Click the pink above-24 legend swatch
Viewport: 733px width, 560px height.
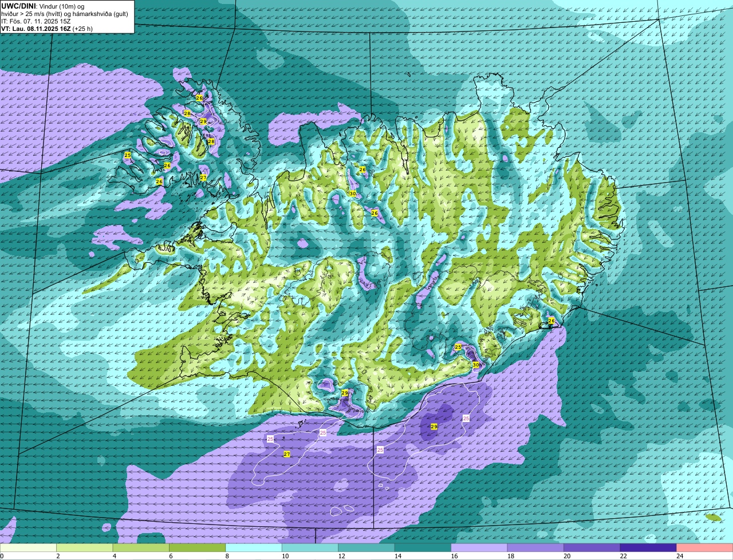click(x=704, y=548)
